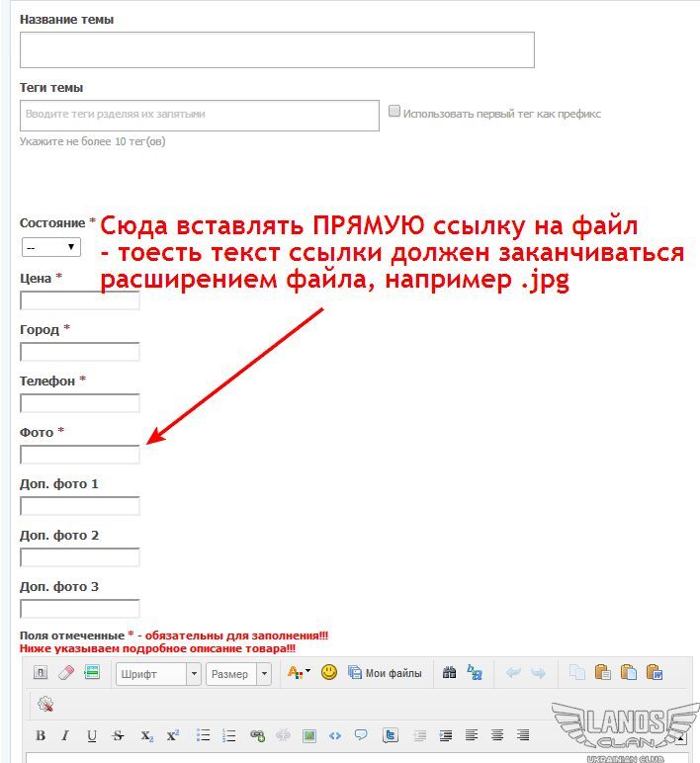Click the eraser remove-format icon
700x763 pixels.
tap(66, 673)
